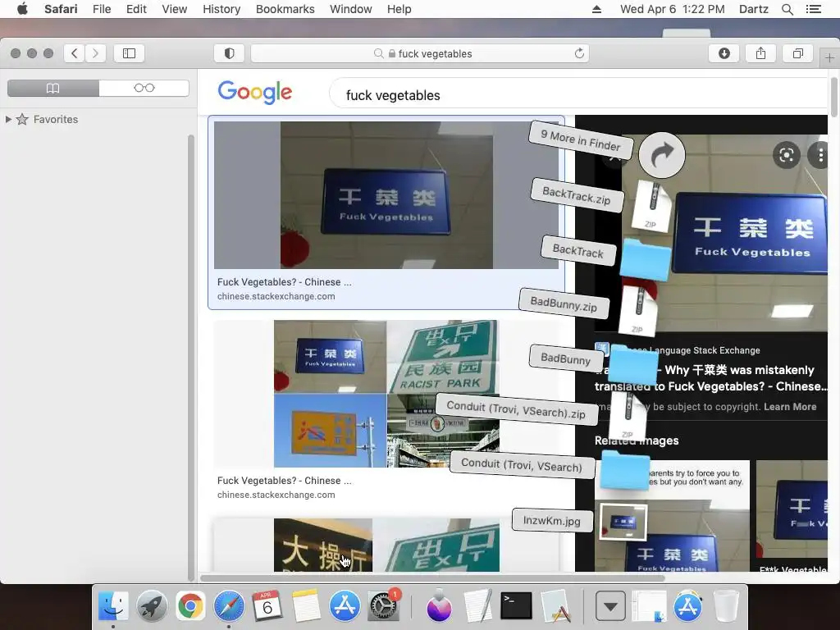Add a new tab with plus button

(830, 58)
